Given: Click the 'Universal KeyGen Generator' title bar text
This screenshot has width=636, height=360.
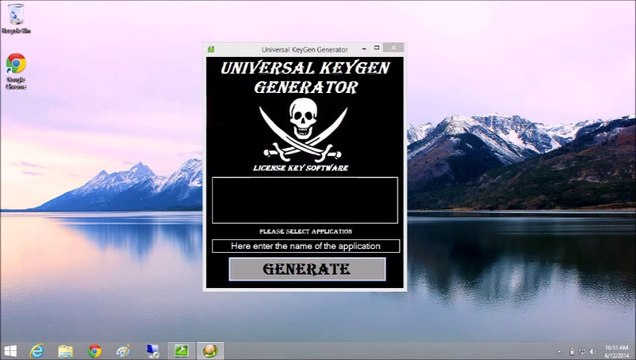Looking at the screenshot, I should pyautogui.click(x=305, y=50).
